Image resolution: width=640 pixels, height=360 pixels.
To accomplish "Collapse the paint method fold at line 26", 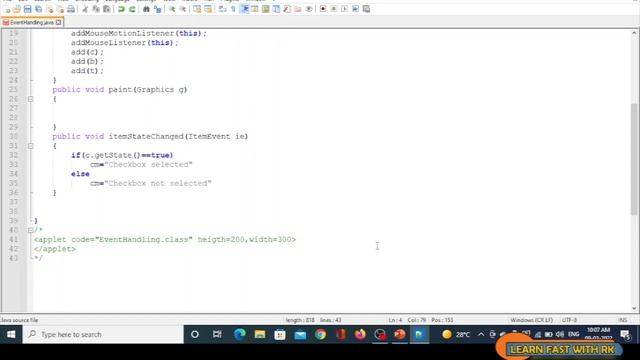I will click(x=31, y=99).
